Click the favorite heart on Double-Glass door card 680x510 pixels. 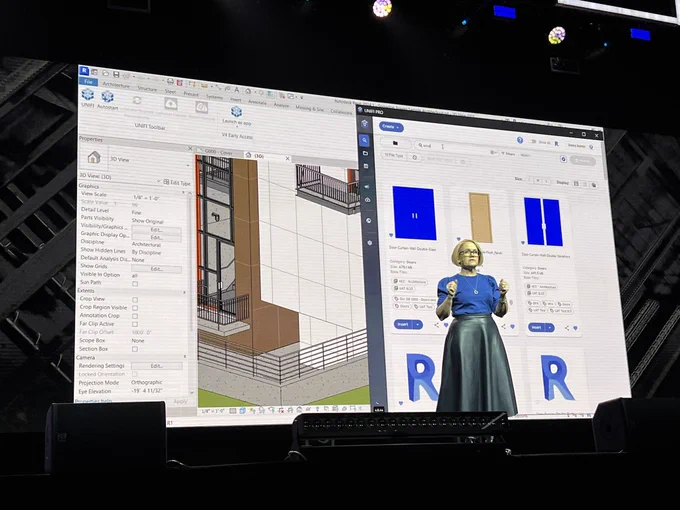[391, 235]
